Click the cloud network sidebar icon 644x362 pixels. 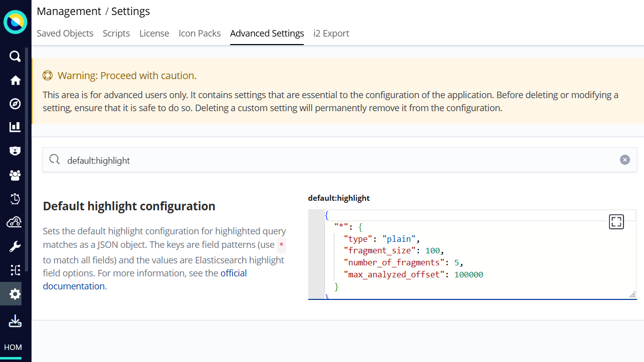pyautogui.click(x=14, y=222)
